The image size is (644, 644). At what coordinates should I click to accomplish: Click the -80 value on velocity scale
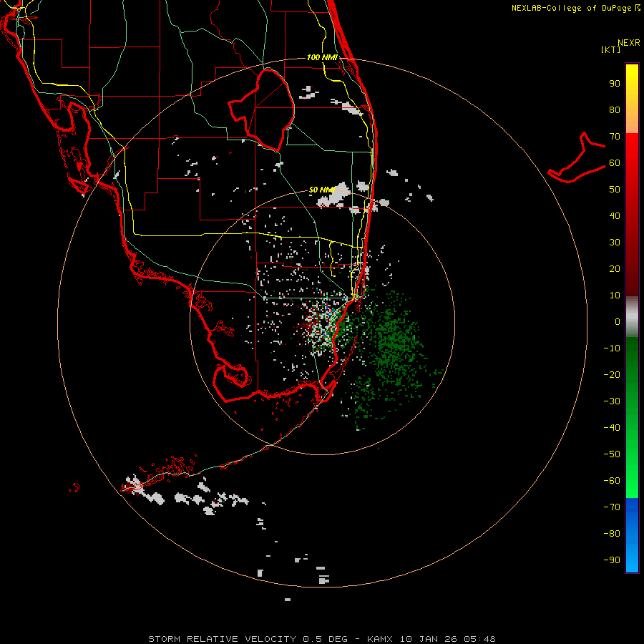(x=612, y=534)
